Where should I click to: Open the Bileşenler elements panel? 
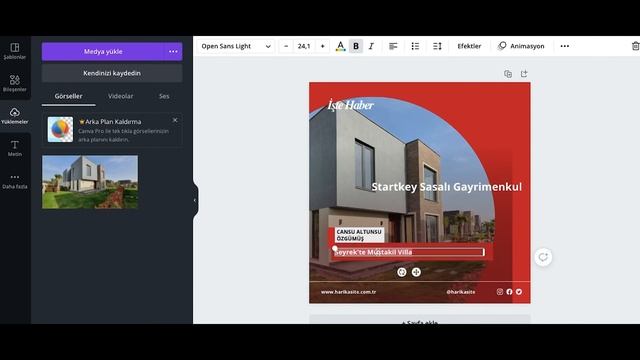point(15,83)
